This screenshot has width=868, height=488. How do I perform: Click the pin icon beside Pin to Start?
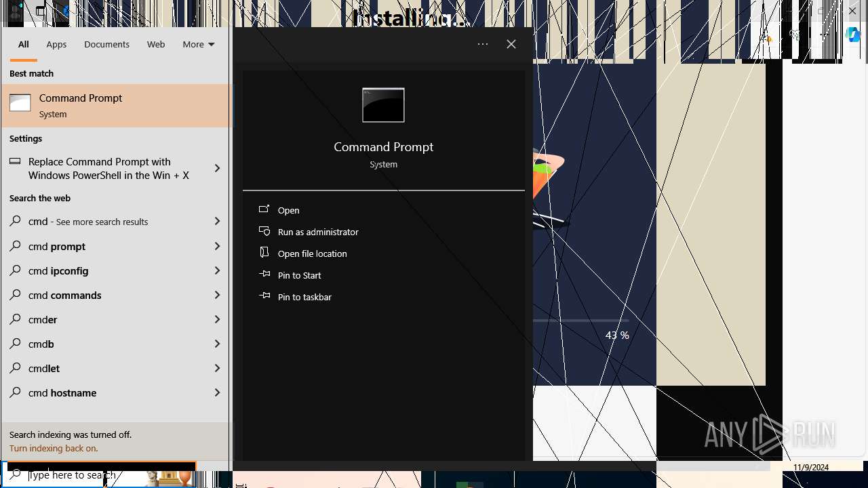(x=264, y=274)
